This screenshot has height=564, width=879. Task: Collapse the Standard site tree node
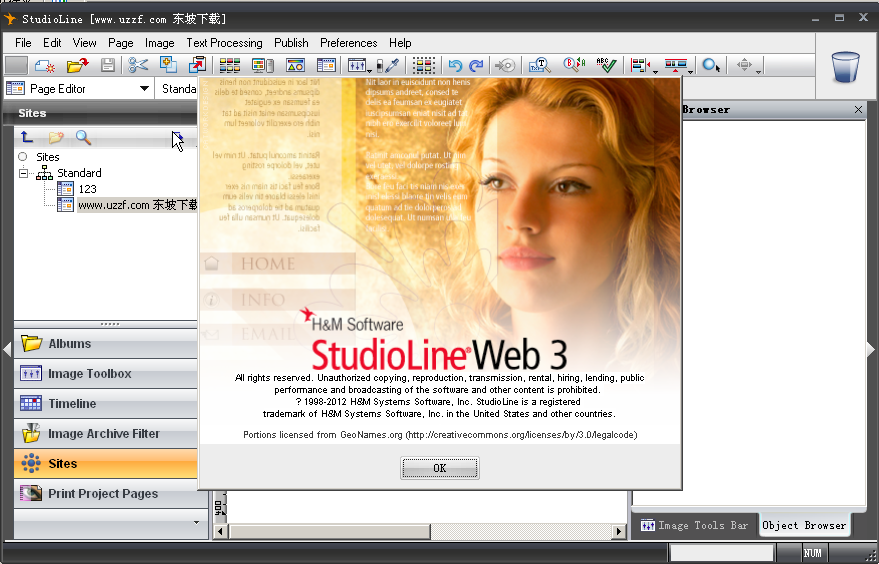[x=24, y=173]
